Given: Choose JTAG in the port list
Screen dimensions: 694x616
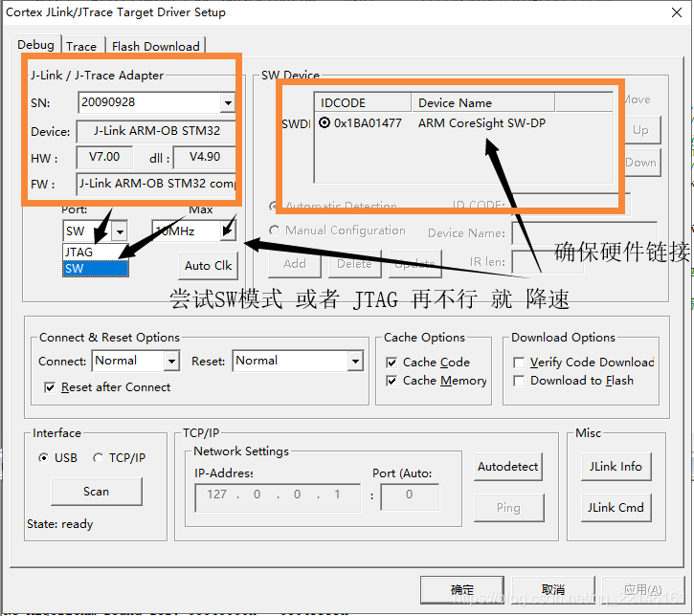Looking at the screenshot, I should point(96,253).
